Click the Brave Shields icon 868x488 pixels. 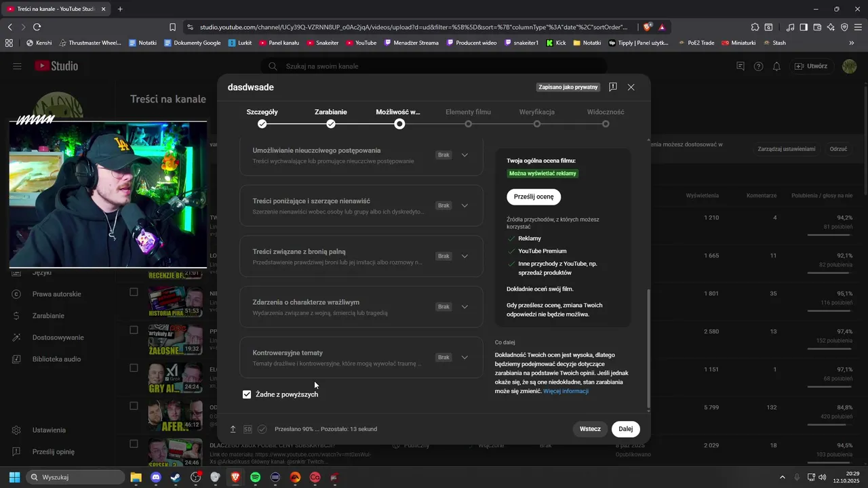(x=648, y=27)
